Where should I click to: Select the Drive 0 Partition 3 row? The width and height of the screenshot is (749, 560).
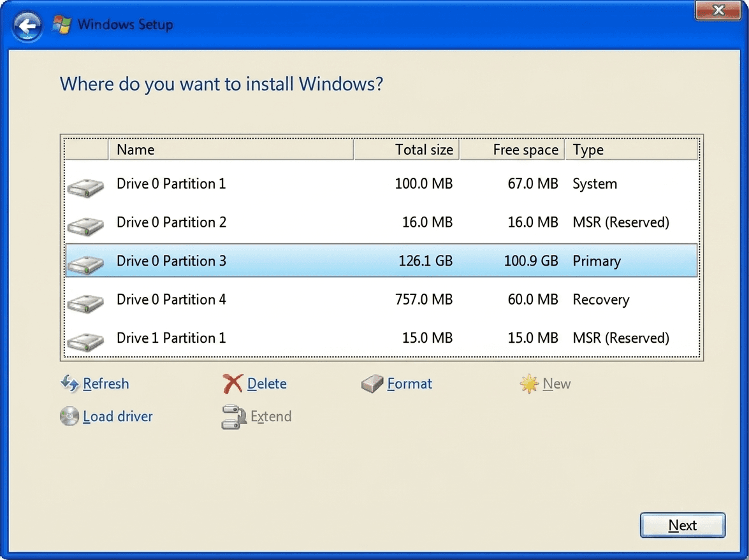pyautogui.click(x=381, y=261)
